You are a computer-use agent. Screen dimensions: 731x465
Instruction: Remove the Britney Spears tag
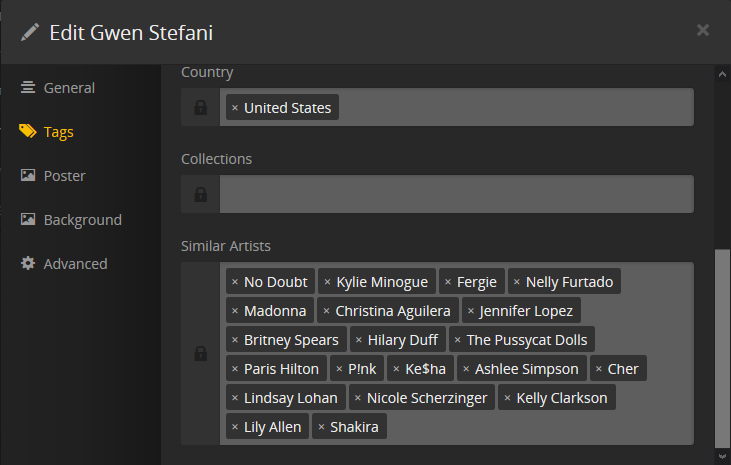point(235,340)
